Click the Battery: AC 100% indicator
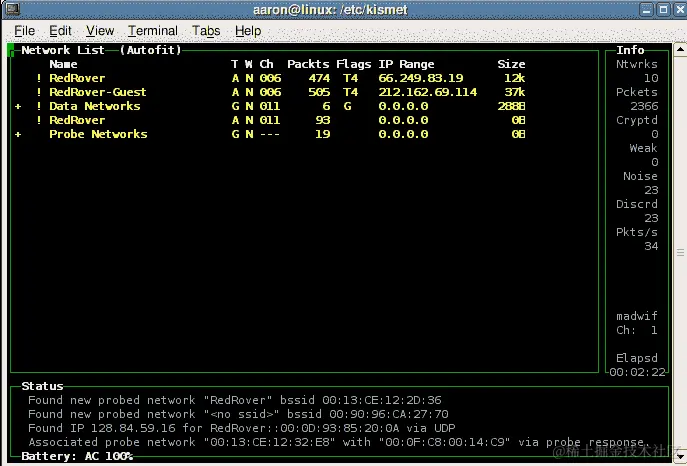The width and height of the screenshot is (687, 466). tap(77, 456)
